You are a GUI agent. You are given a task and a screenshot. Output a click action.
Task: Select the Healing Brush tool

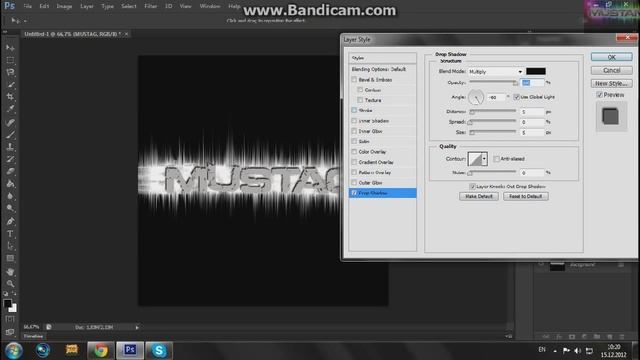click(x=10, y=122)
